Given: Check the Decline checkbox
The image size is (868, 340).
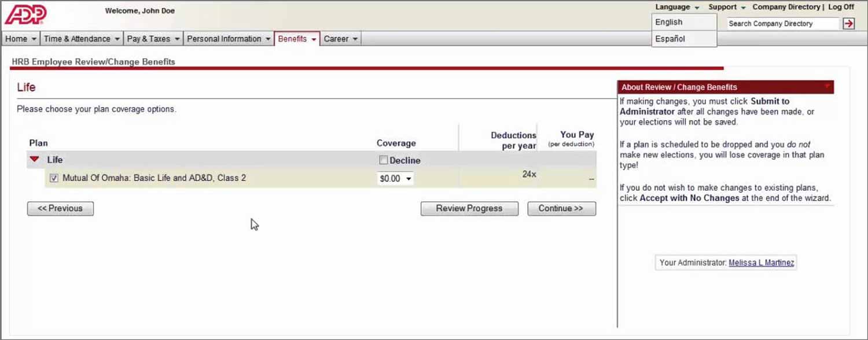Looking at the screenshot, I should [x=383, y=160].
